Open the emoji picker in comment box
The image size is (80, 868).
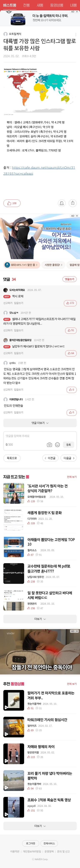tap(57, 445)
